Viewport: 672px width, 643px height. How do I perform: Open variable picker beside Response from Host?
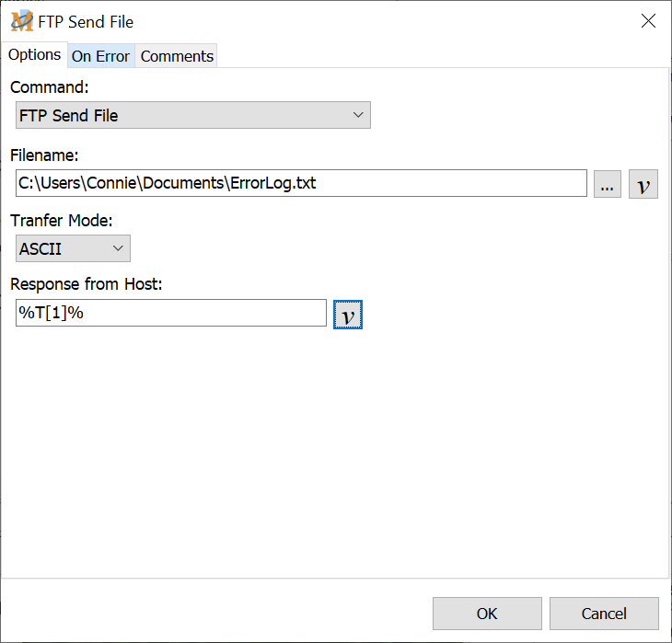point(348,314)
